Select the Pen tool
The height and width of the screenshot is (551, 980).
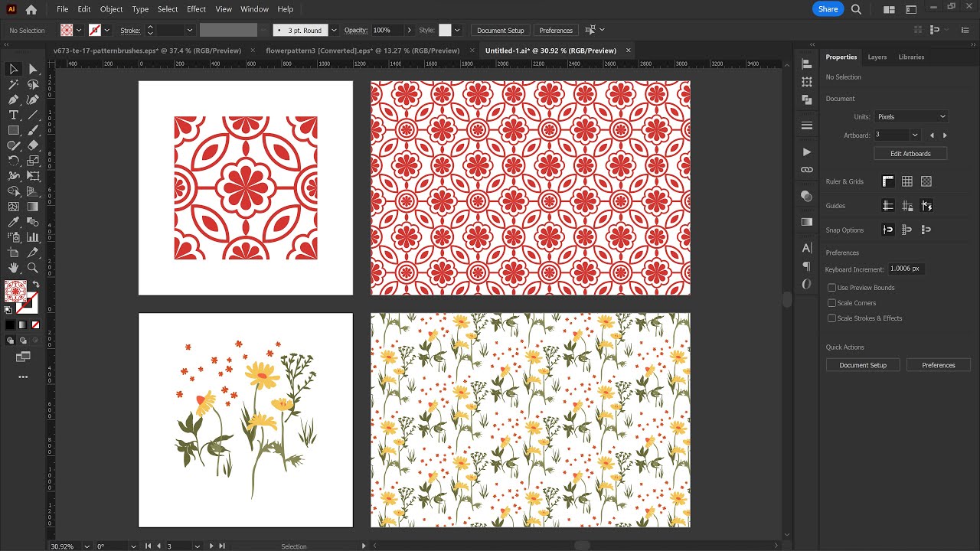[13, 99]
